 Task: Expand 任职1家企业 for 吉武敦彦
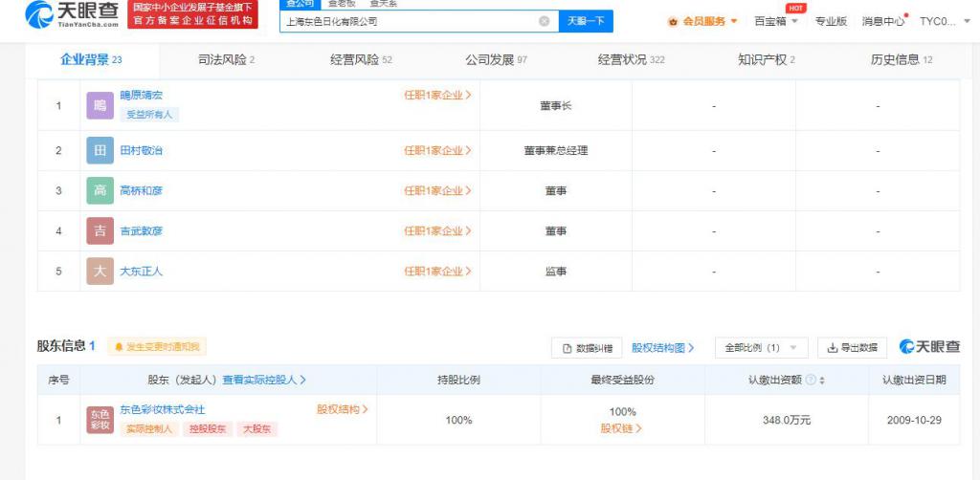tap(437, 231)
